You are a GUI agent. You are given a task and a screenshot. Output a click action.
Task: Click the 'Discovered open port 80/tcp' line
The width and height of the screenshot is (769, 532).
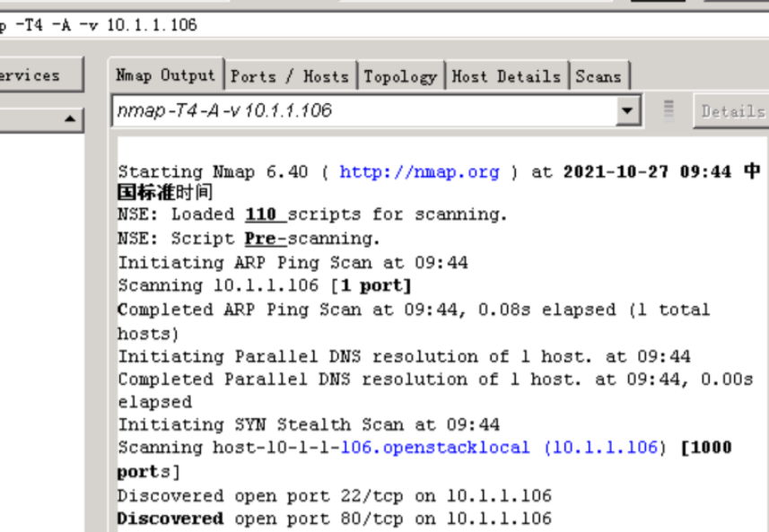point(335,519)
